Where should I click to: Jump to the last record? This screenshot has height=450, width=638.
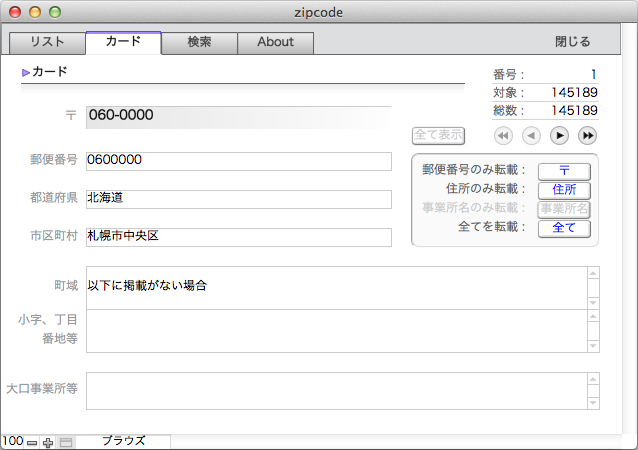click(x=587, y=135)
